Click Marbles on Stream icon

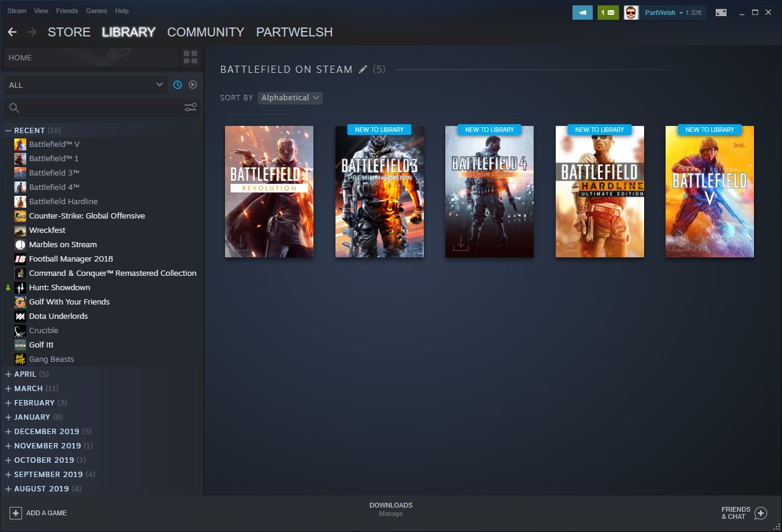point(20,244)
